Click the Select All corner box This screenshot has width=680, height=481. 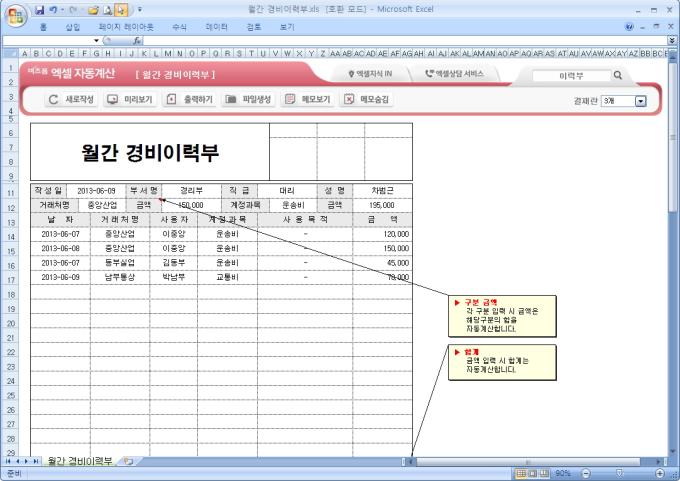11,53
